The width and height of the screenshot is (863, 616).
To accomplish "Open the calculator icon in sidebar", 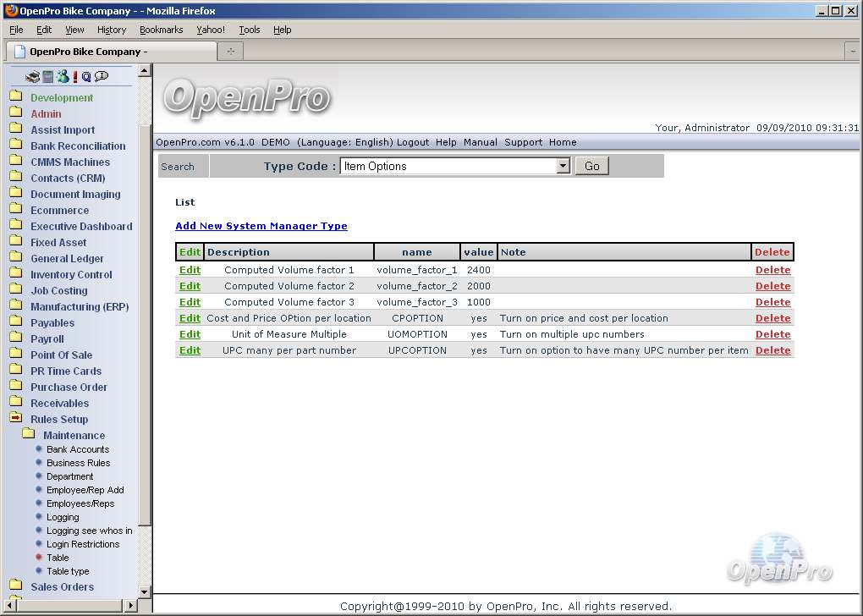I will 48,77.
